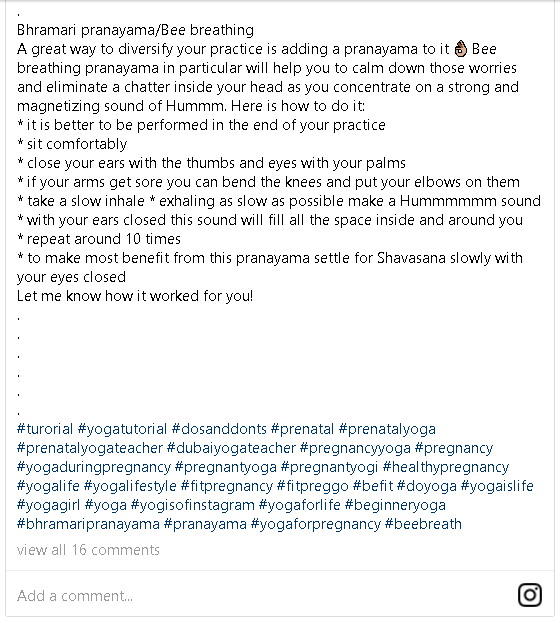Open view all 16 comments link
The height and width of the screenshot is (623, 560).
(88, 550)
